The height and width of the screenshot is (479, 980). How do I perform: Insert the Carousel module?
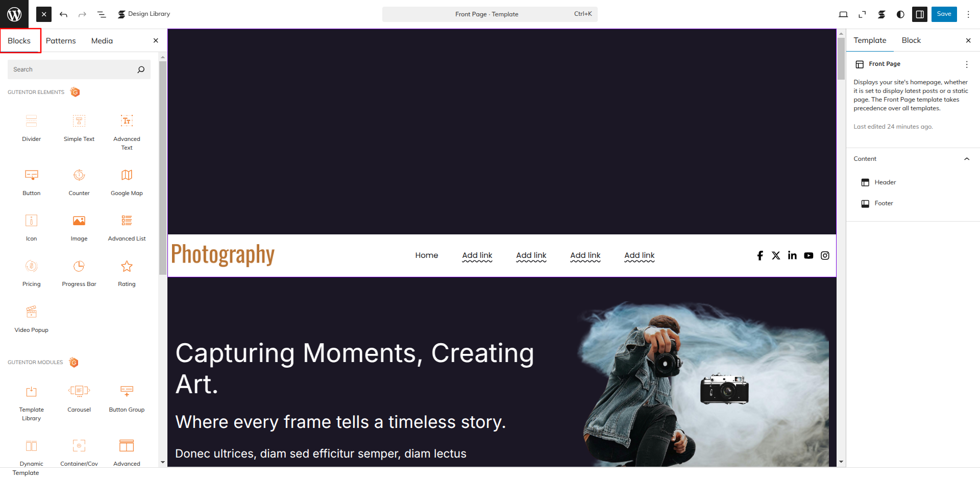tap(79, 399)
